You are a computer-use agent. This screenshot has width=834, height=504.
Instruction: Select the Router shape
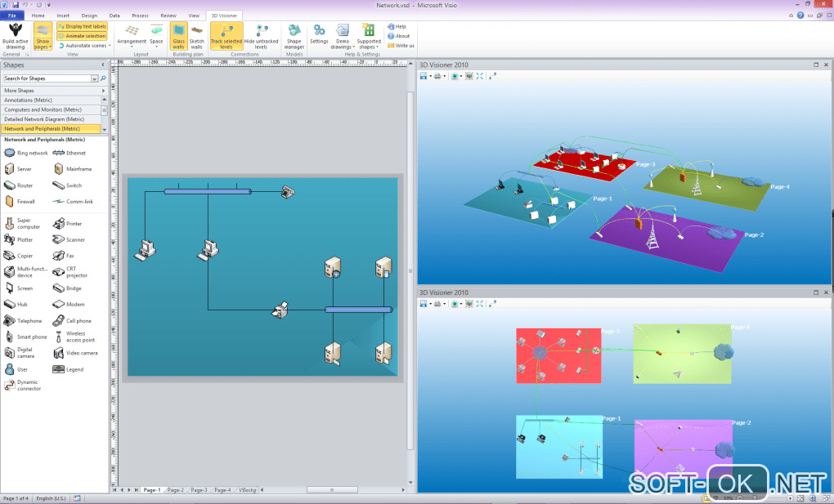tap(19, 185)
